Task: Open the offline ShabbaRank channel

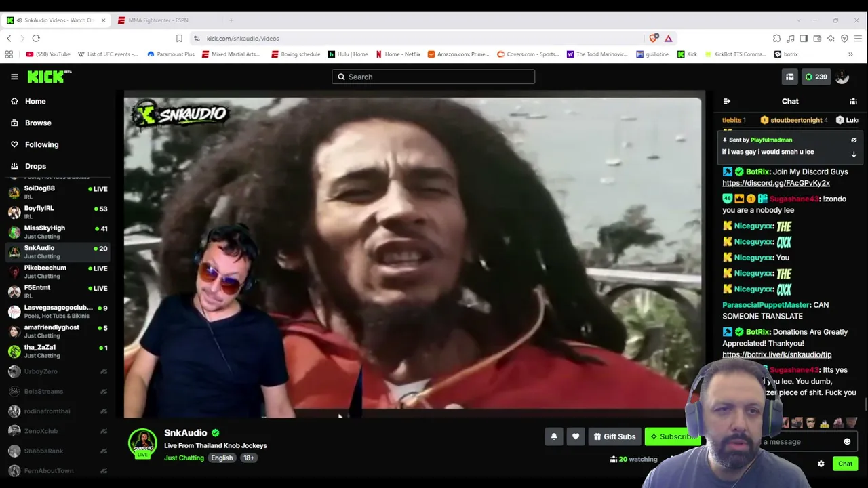Action: point(58,451)
